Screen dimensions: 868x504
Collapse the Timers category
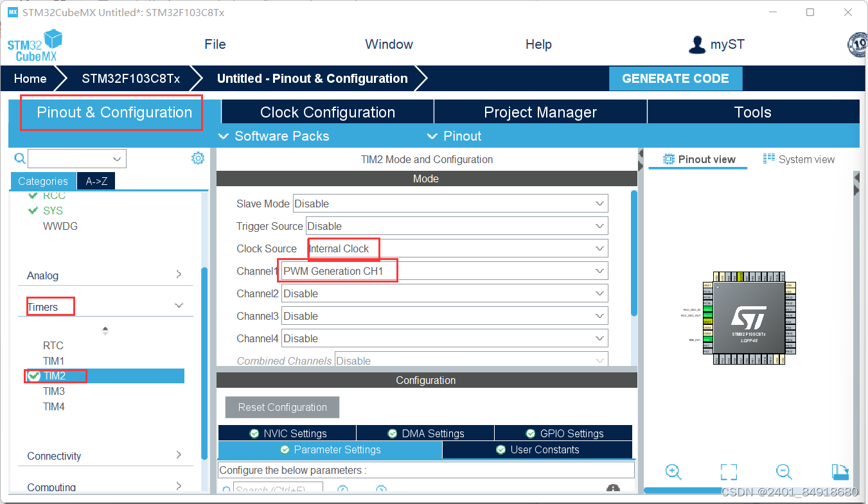[105, 307]
